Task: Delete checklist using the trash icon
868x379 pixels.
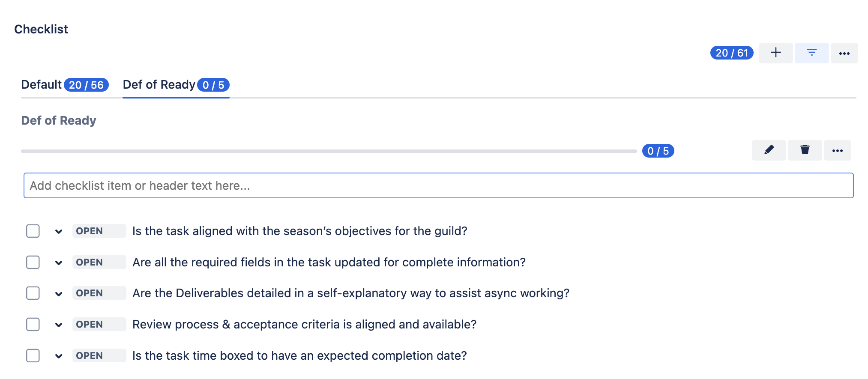Action: pyautogui.click(x=805, y=150)
